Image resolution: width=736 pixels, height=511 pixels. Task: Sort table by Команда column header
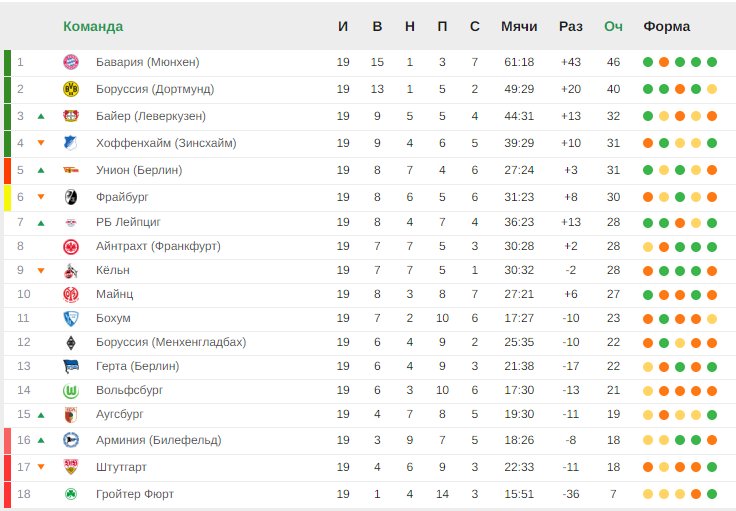[93, 26]
